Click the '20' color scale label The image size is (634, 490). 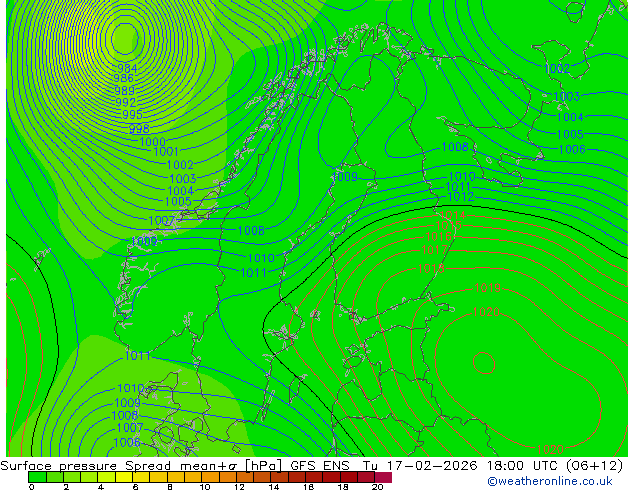[377, 487]
